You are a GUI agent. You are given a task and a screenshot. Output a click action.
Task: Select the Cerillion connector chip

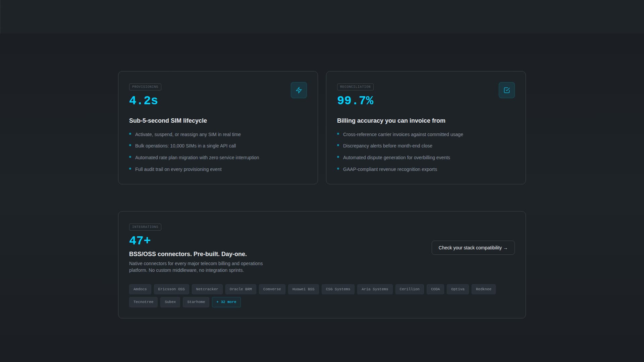coord(409,289)
